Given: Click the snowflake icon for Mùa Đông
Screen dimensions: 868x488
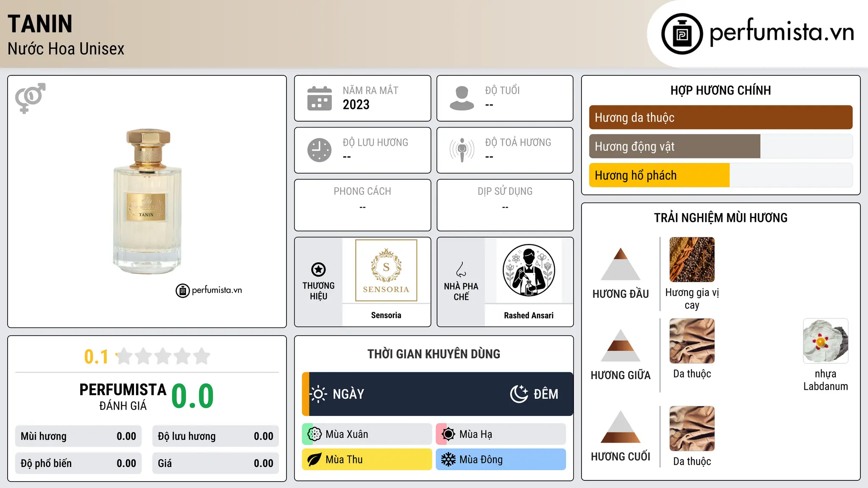Looking at the screenshot, I should point(448,460).
